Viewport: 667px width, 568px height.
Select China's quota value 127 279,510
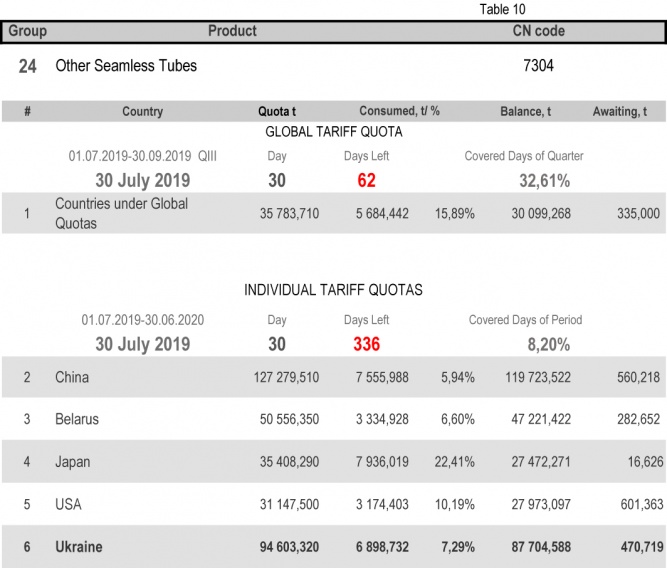tap(287, 378)
